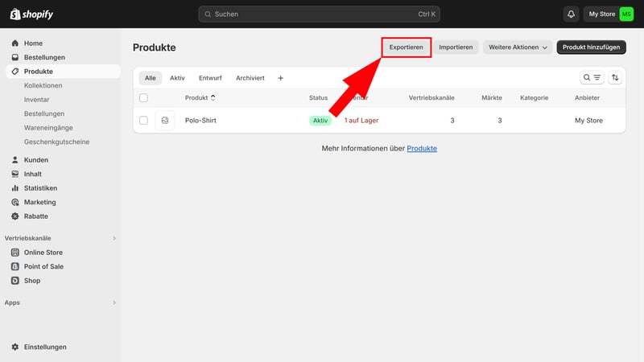Click the Kunden person icon
This screenshot has width=644, height=362.
click(x=15, y=159)
